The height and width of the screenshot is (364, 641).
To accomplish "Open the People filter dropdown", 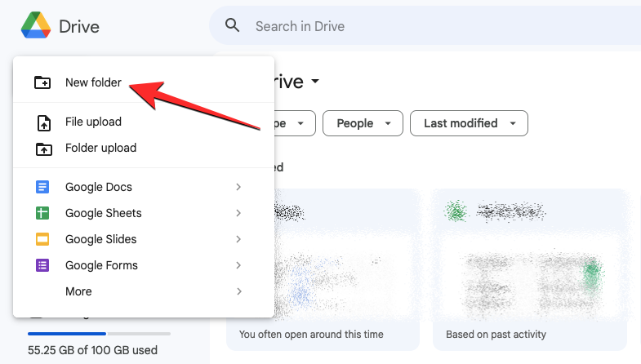I will click(363, 123).
